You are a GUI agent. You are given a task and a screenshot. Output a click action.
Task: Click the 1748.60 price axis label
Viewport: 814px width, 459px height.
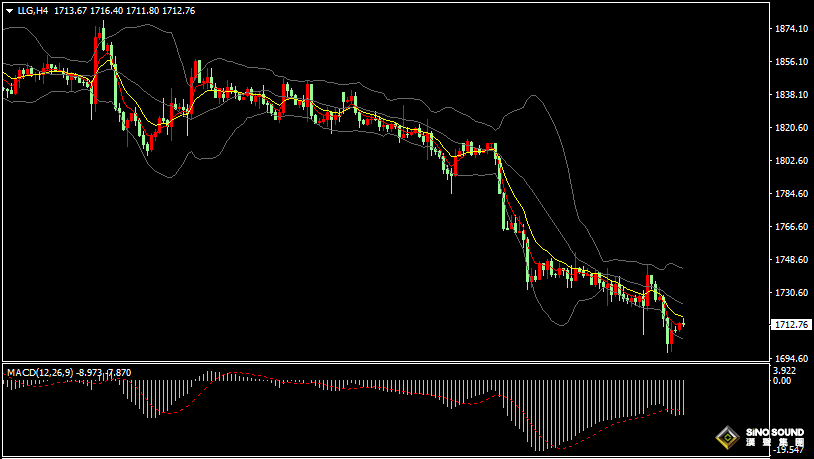790,260
